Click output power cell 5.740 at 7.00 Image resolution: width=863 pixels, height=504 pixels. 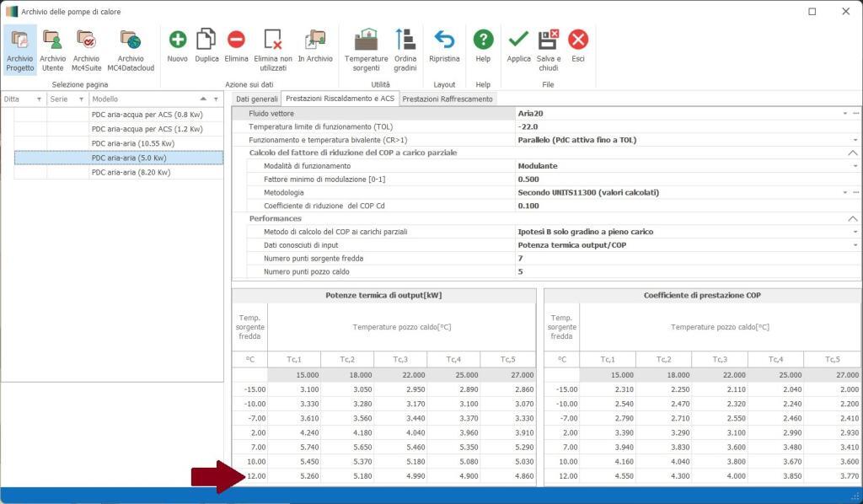click(x=294, y=448)
